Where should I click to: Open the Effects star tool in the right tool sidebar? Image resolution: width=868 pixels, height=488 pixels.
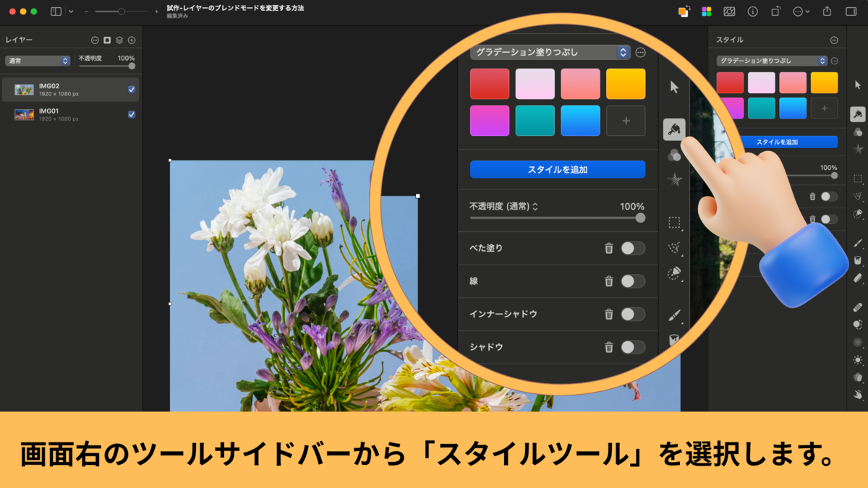pos(858,149)
